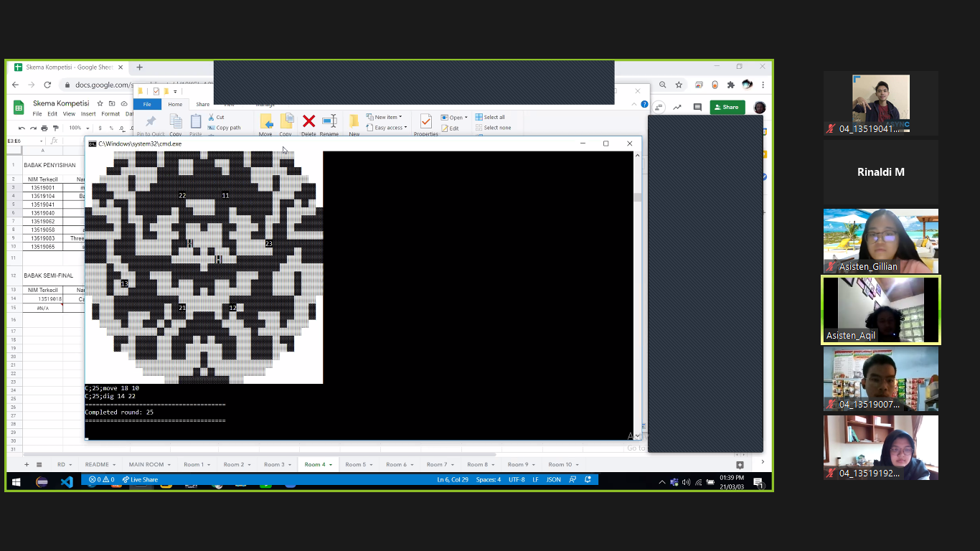
Task: Open the Explorer Open button dropdown arrow
Action: tap(466, 118)
